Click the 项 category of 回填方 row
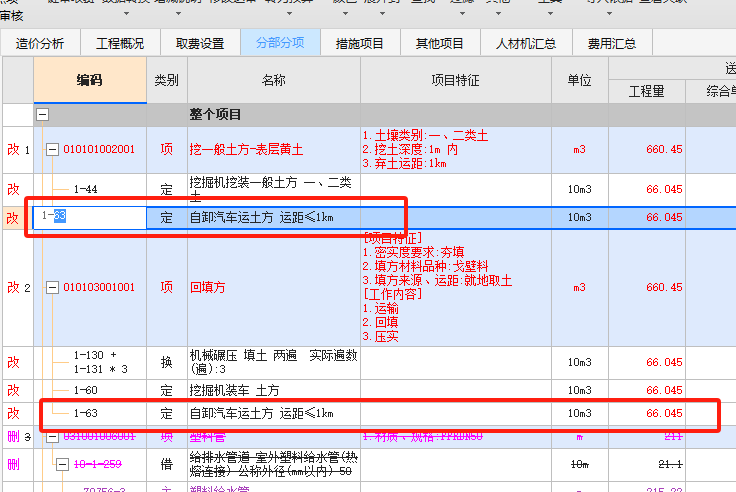The height and width of the screenshot is (492, 736). pyautogui.click(x=167, y=287)
